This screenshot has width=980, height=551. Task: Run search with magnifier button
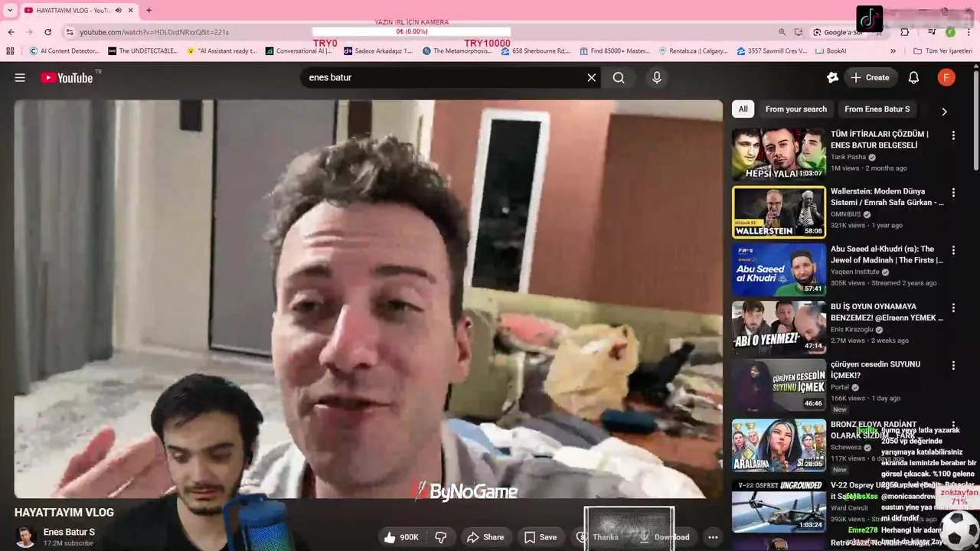coord(619,77)
